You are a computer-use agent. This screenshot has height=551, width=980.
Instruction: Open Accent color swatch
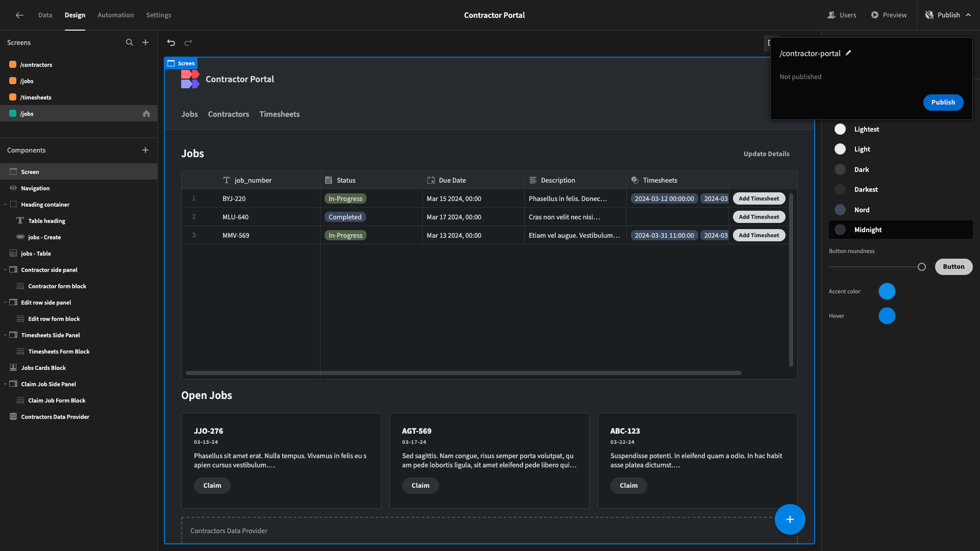(887, 292)
